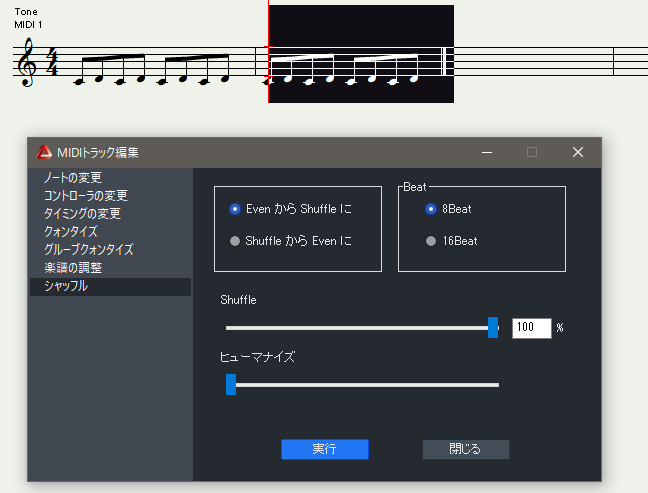Click the highlighted second measure in the score

click(360, 55)
